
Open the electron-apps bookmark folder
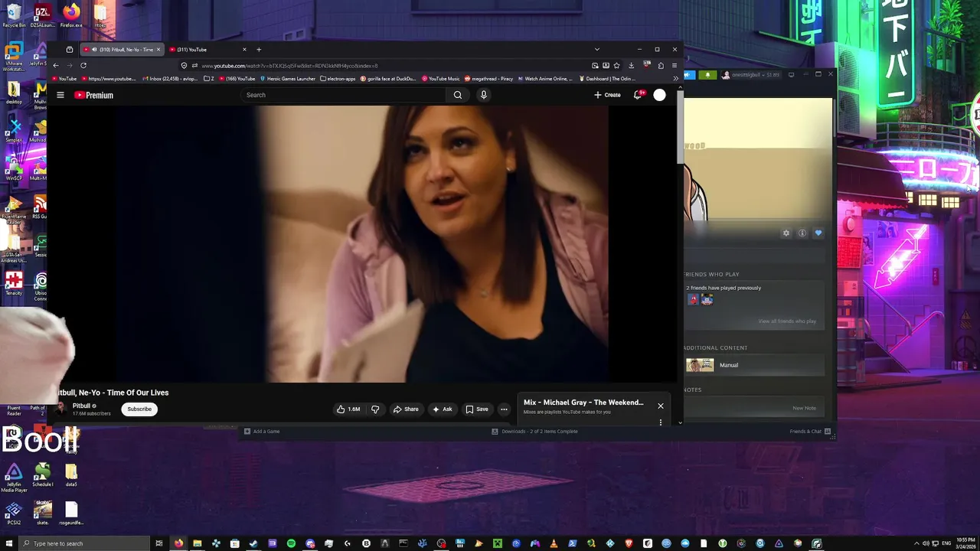338,78
